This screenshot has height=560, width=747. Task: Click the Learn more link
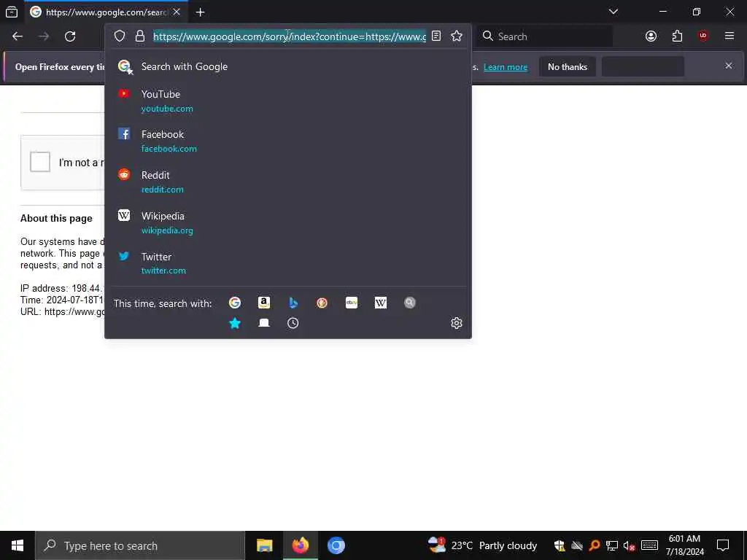(506, 67)
